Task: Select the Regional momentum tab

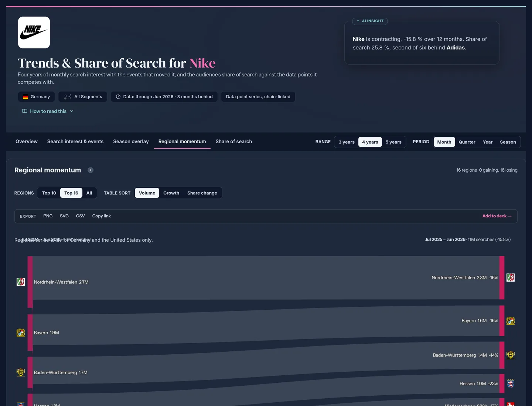Action: pyautogui.click(x=182, y=141)
